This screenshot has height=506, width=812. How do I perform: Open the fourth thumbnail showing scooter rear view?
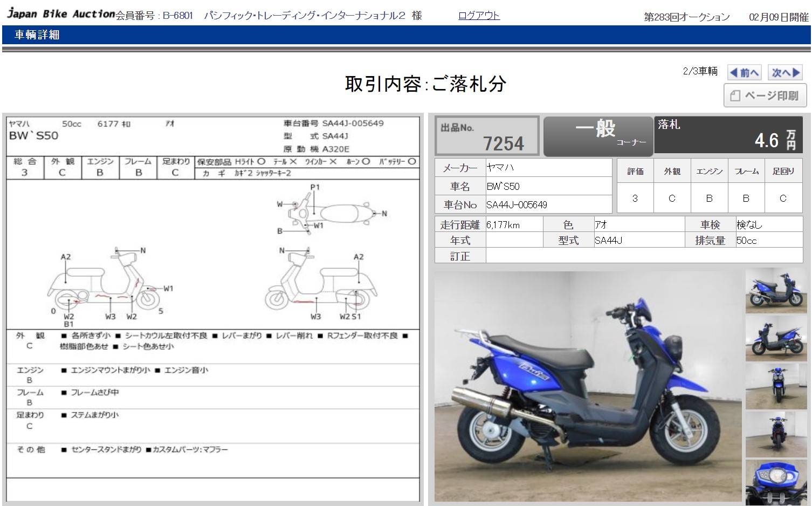(776, 434)
